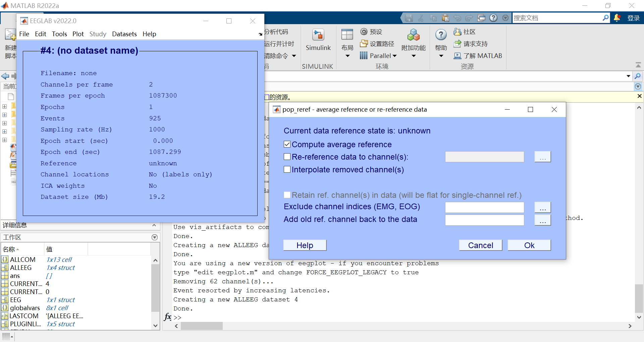Viewport: 644px width, 342px height.
Task: Click the Paste clipboard icon
Action: coord(445,18)
